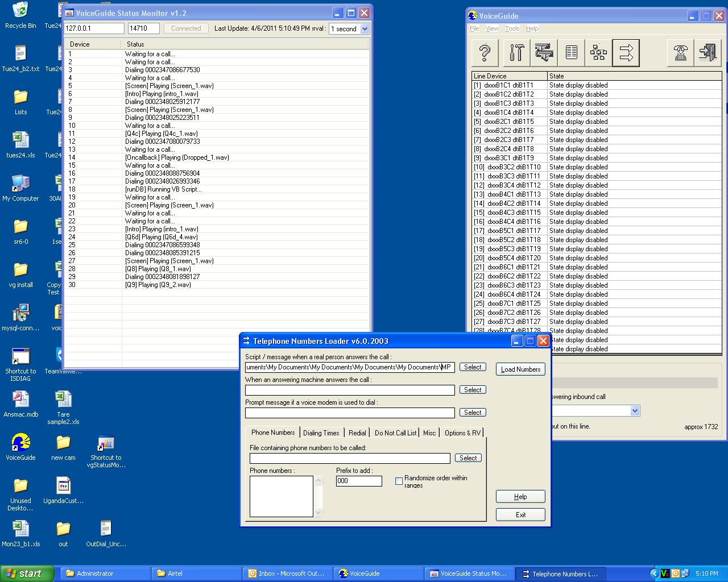Open Tools menu in VoiceGuide
Screen dimensions: 728x582
512,28
